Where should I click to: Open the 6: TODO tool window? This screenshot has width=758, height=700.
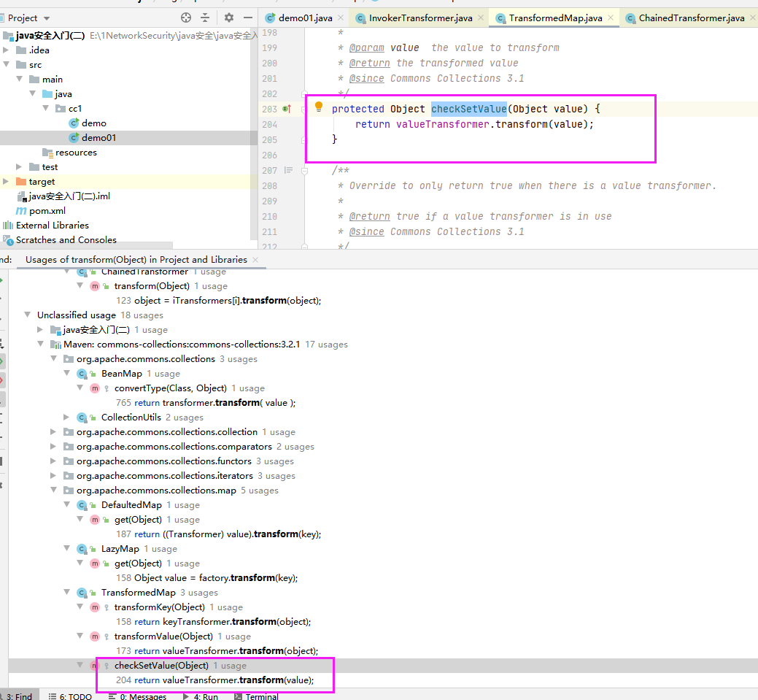pyautogui.click(x=70, y=696)
